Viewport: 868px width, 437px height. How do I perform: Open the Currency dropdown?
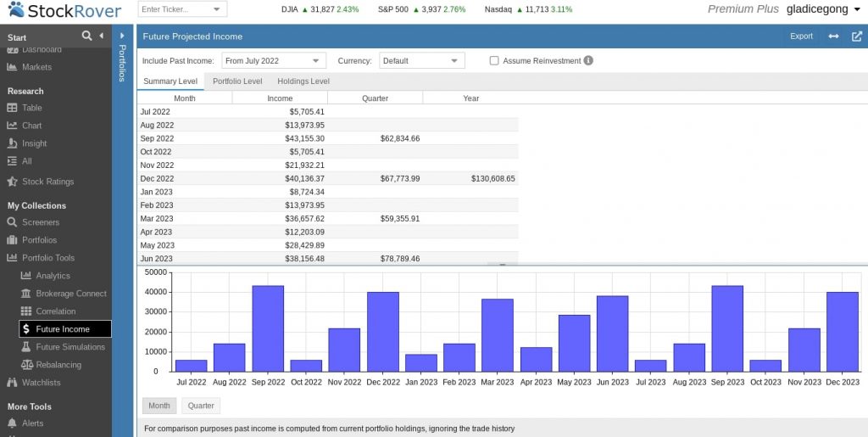(421, 61)
